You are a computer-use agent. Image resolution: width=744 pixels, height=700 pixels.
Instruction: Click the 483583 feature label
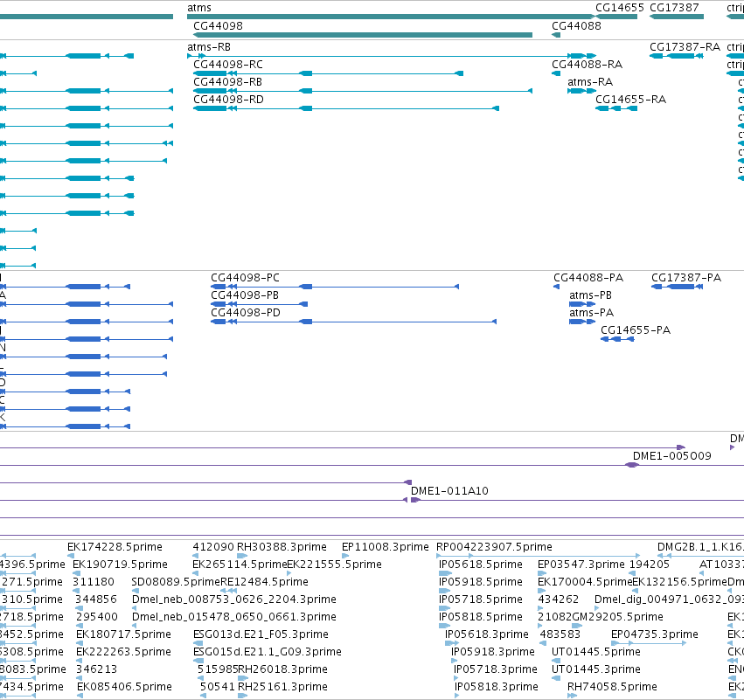point(560,634)
